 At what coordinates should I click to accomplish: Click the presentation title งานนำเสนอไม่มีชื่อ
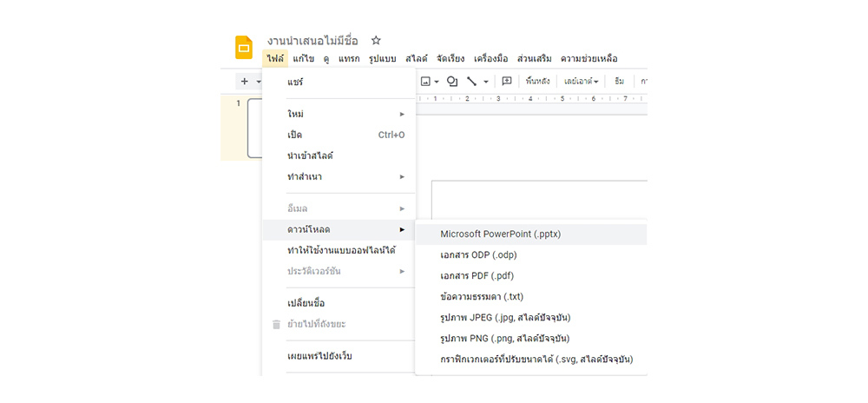point(312,41)
